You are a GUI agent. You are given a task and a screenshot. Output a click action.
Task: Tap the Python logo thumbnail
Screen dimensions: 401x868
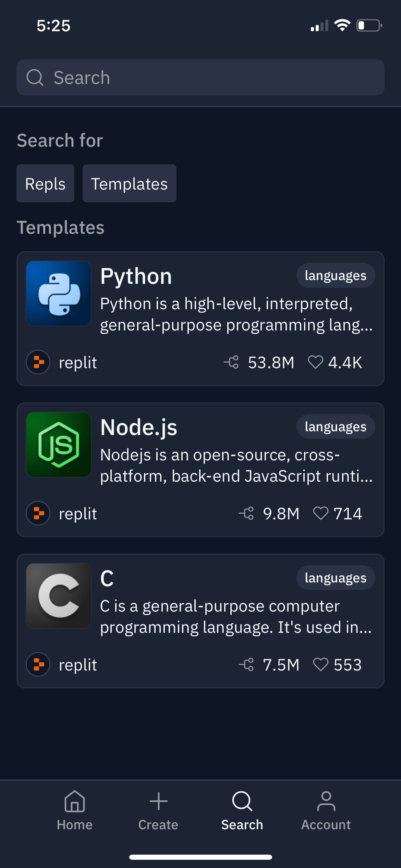coord(59,293)
